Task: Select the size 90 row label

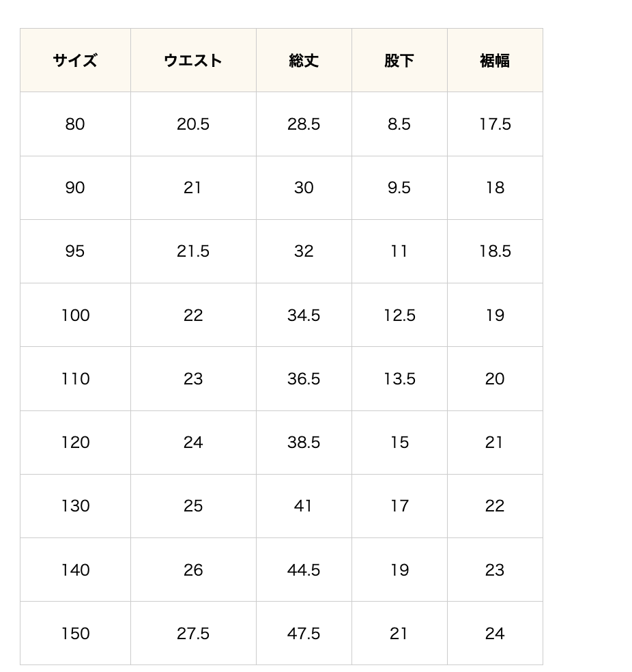Action: pyautogui.click(x=75, y=188)
